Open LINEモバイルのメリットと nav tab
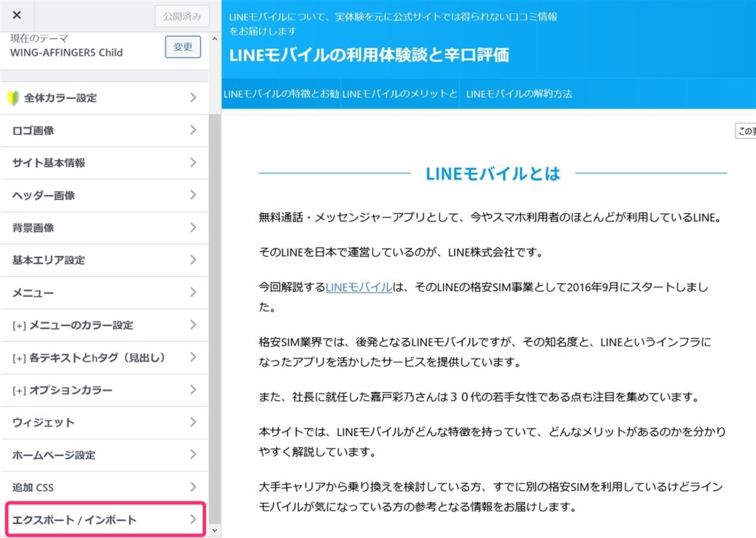This screenshot has width=756, height=538. 399,94
